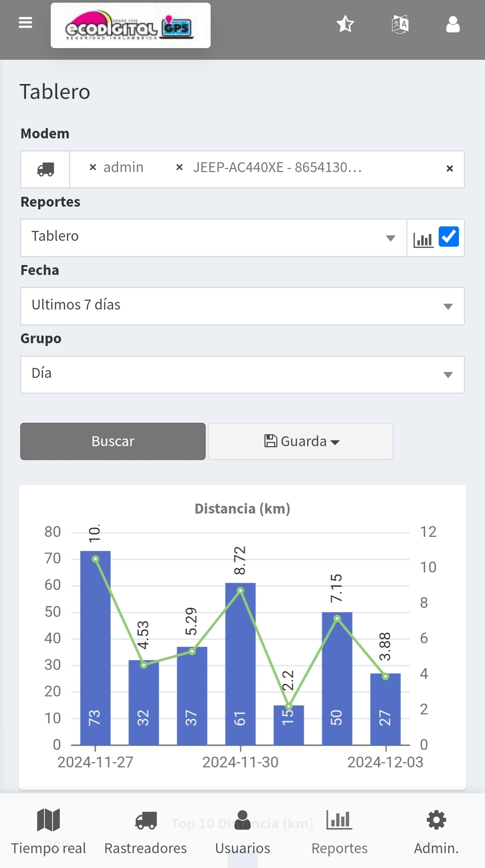This screenshot has height=868, width=485.
Task: Go to Tiempo real tab
Action: (48, 831)
